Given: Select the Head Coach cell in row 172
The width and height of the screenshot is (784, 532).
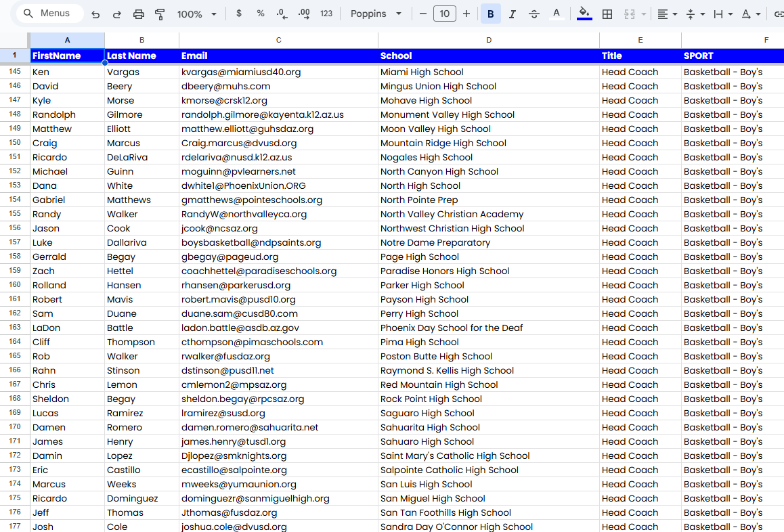Looking at the screenshot, I should [x=640, y=456].
